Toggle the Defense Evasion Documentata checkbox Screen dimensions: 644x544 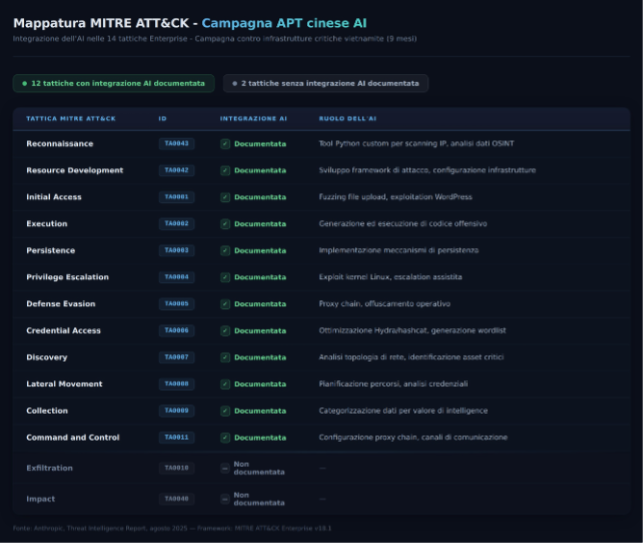tap(225, 304)
